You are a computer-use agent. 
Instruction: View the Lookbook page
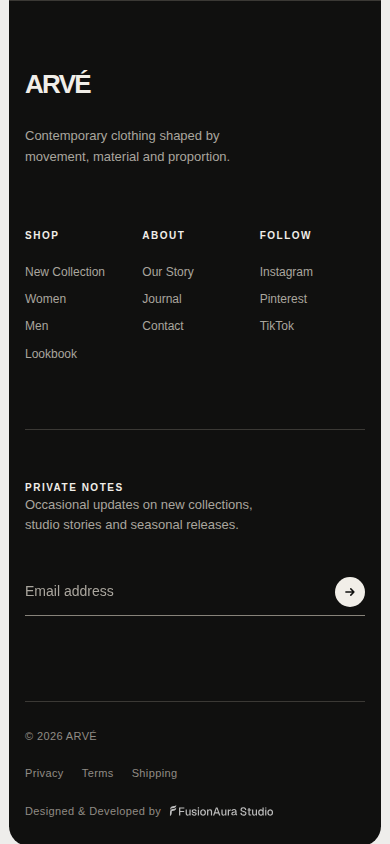tap(51, 354)
